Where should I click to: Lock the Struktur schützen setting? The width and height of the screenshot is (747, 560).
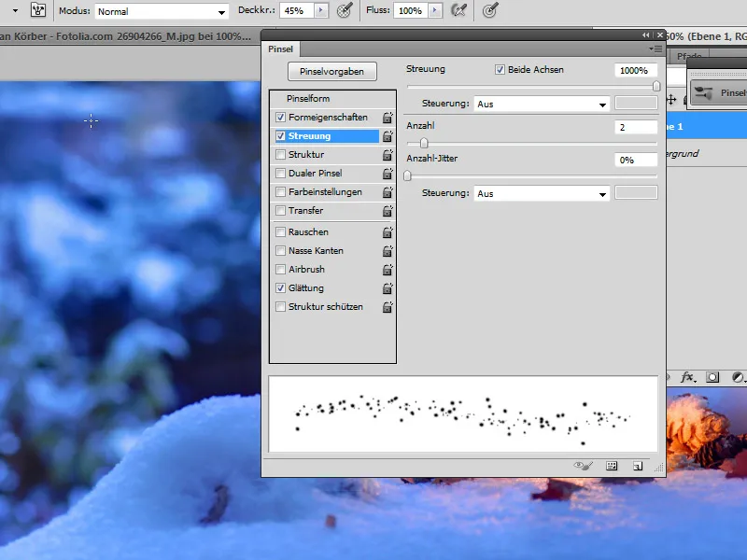(388, 307)
